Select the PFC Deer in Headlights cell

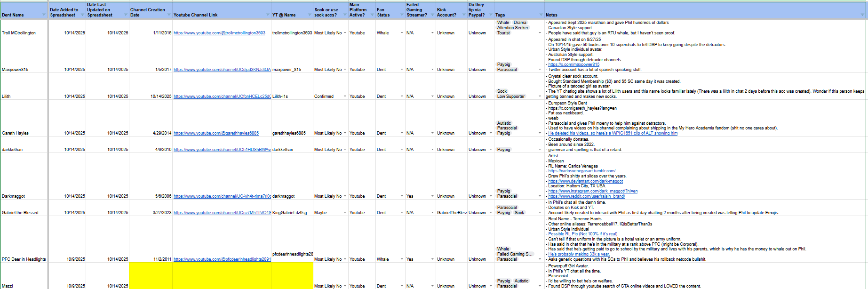(24, 239)
